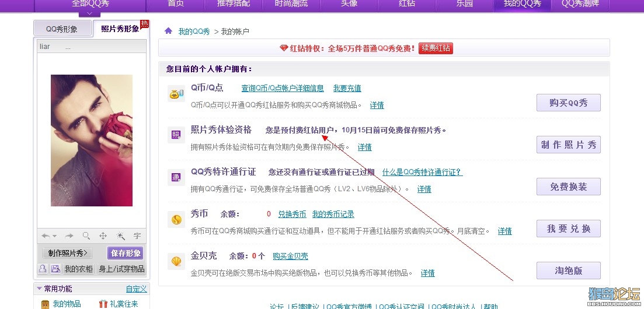The image size is (644, 309).
Task: Switch to the 照片秀形象 tab
Action: [x=121, y=29]
